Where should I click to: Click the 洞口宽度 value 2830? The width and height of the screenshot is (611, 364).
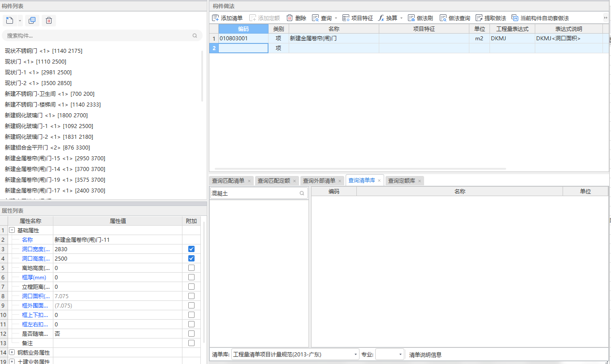coord(117,249)
